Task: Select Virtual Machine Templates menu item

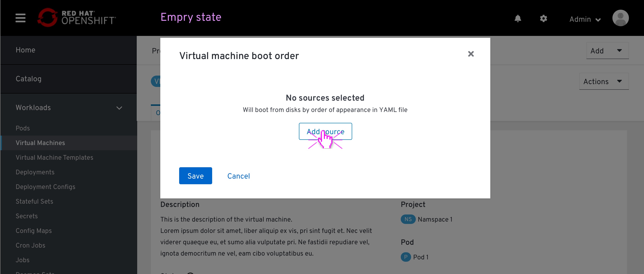Action: click(x=54, y=158)
